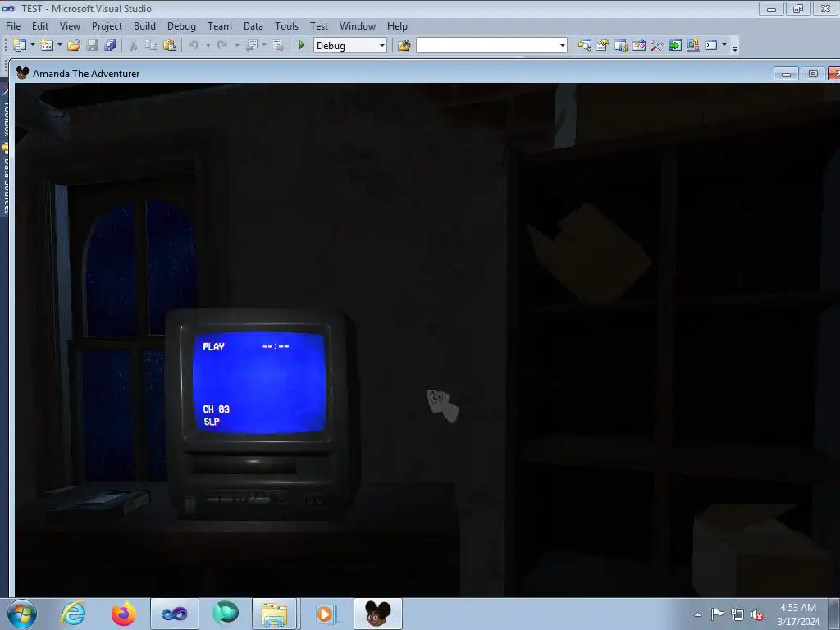Click the Amanda The Adventurer taskbar button

[377, 614]
